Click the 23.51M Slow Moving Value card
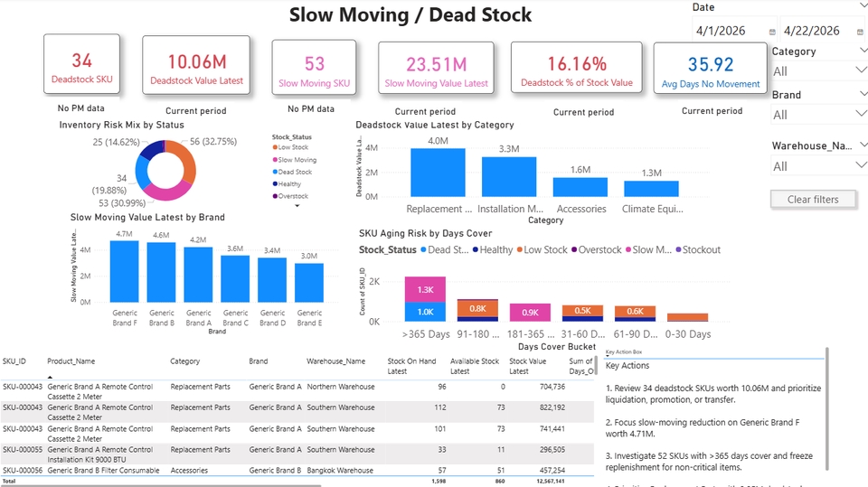The image size is (868, 487). pos(436,70)
